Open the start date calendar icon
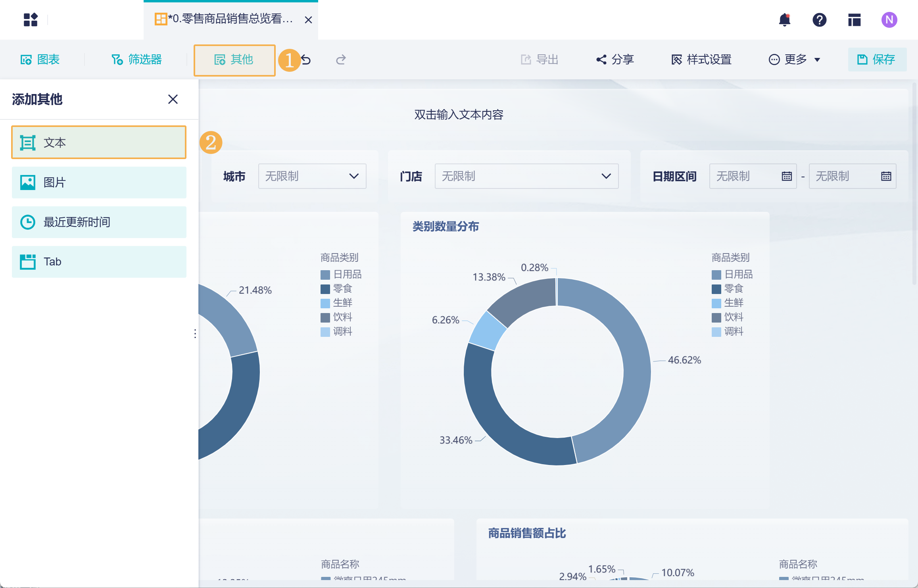 click(786, 176)
